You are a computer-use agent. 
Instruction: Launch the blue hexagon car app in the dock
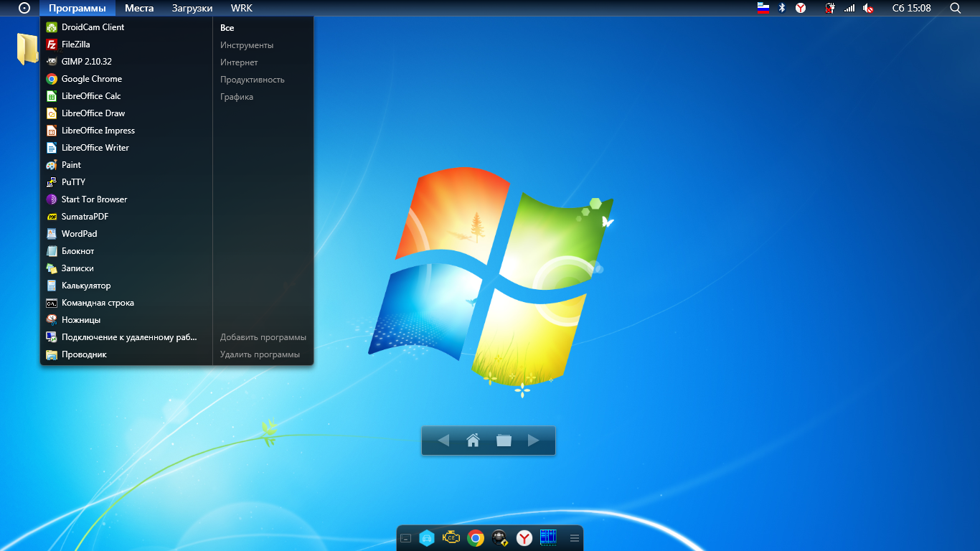[427, 538]
